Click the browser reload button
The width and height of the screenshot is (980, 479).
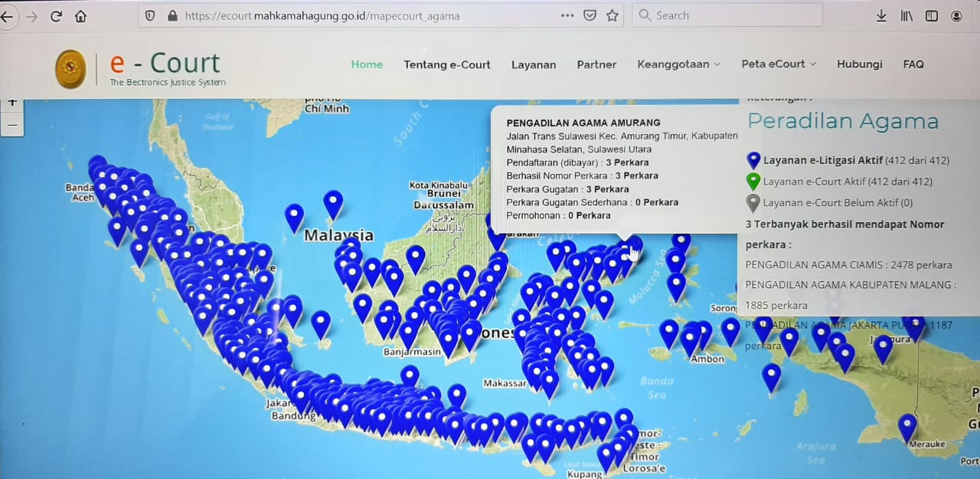(x=55, y=16)
